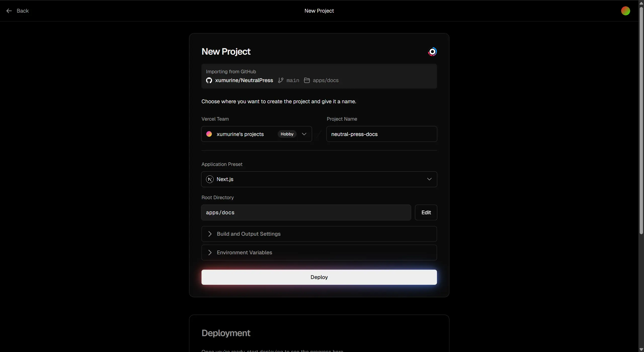644x352 pixels.
Task: Click the xumurine team gradient avatar
Action: [x=209, y=134]
